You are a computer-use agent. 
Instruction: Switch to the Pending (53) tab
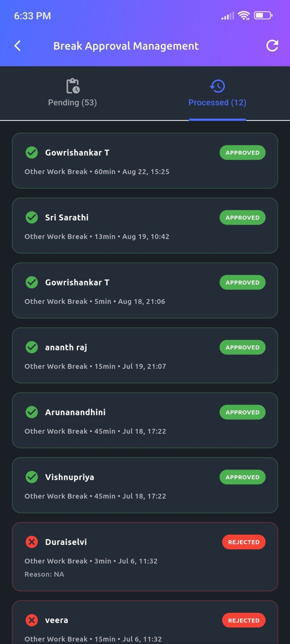(x=72, y=103)
